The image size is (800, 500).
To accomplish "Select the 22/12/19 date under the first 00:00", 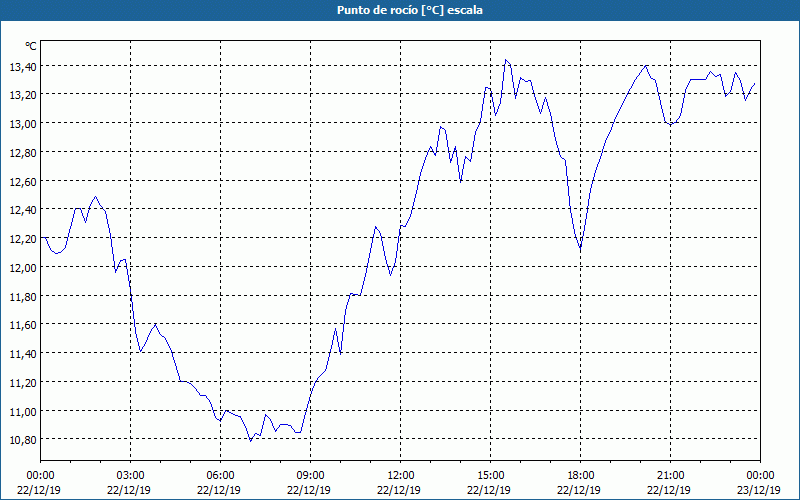I will point(39,490).
